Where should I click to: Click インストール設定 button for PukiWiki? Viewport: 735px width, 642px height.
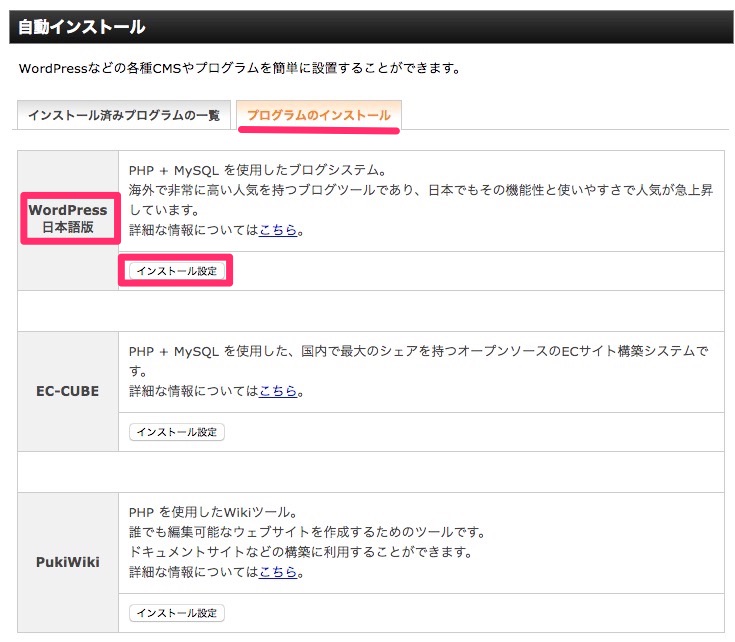[x=177, y=612]
